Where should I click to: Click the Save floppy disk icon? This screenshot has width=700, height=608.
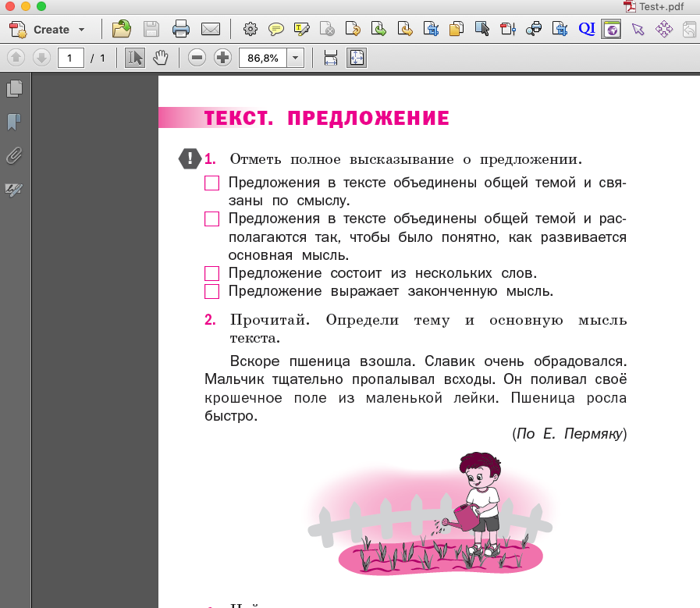pyautogui.click(x=151, y=30)
